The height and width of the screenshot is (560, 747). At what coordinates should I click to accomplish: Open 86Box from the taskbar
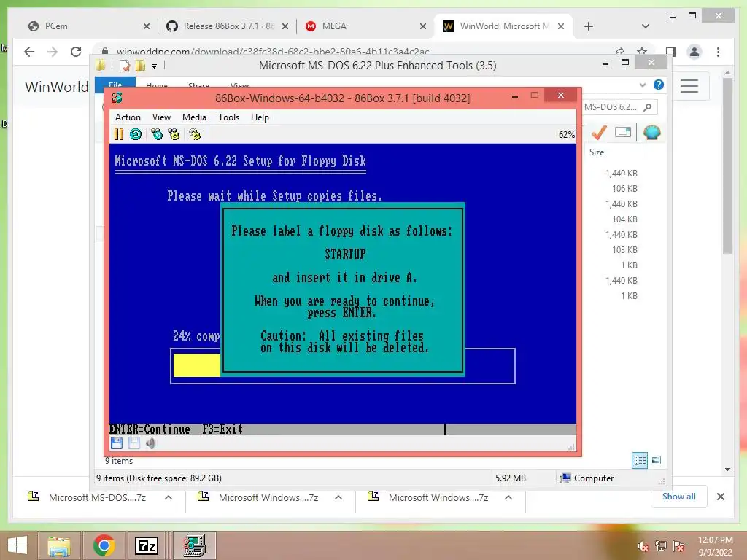point(194,545)
